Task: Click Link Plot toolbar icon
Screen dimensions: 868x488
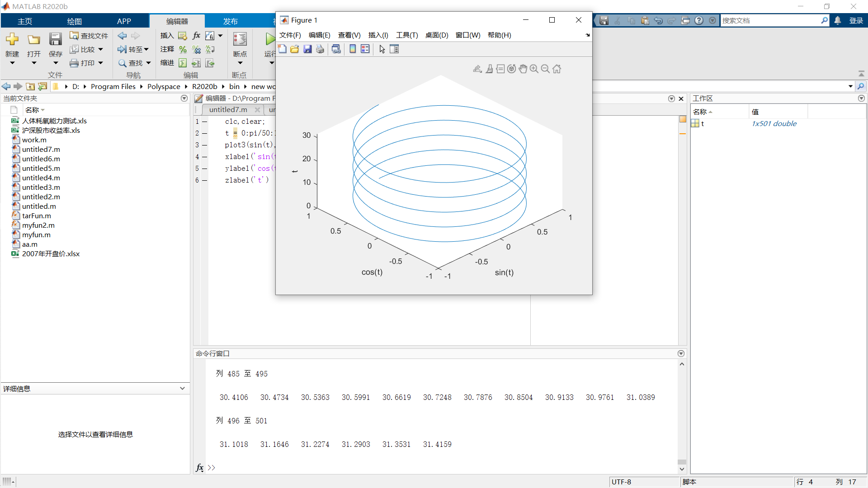Action: 336,49
